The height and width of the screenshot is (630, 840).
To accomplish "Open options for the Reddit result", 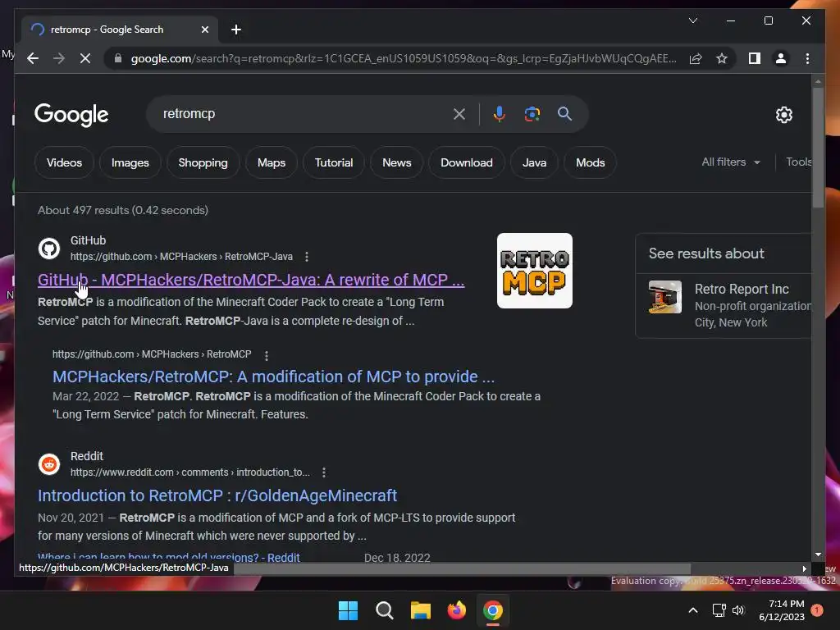I will pos(323,472).
